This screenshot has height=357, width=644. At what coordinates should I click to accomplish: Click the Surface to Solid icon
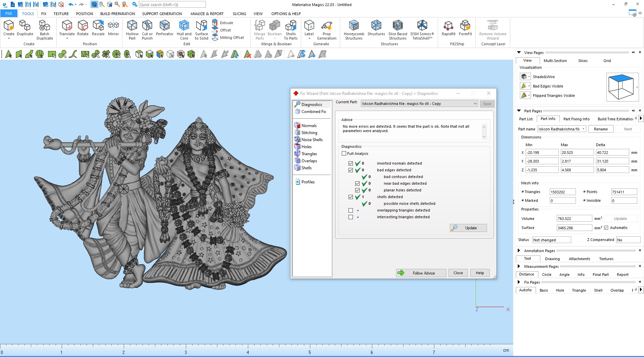tap(202, 25)
